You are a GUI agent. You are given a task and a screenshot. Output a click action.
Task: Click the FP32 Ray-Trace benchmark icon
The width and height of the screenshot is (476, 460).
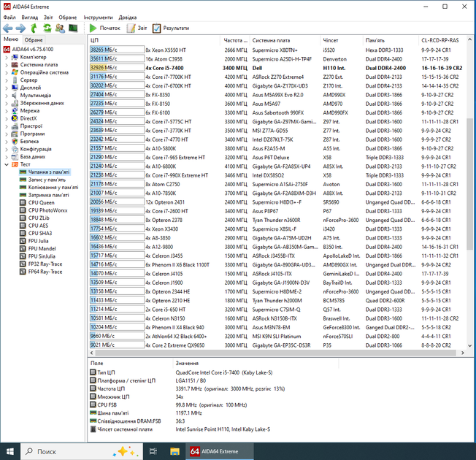click(x=23, y=264)
